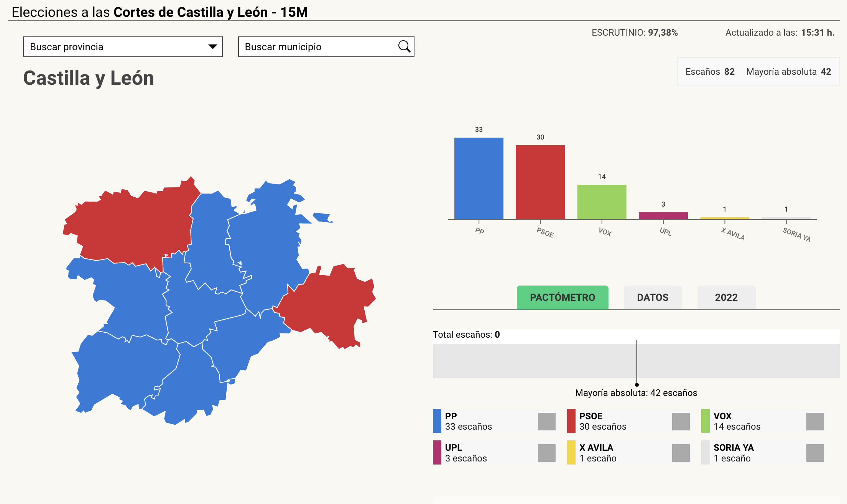Toggle the PSOE 30 escaños checkbox
Image resolution: width=847 pixels, height=504 pixels.
pyautogui.click(x=681, y=421)
